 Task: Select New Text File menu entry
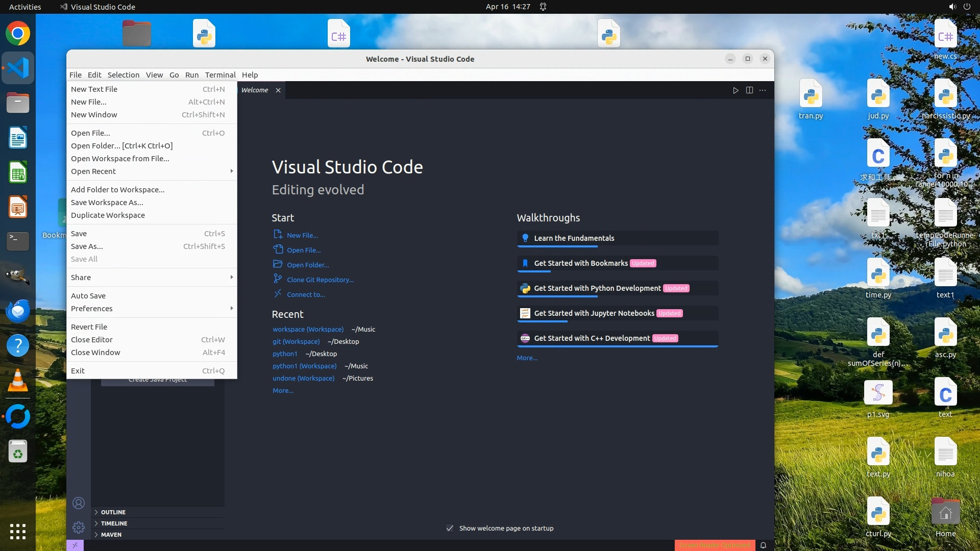coord(94,89)
